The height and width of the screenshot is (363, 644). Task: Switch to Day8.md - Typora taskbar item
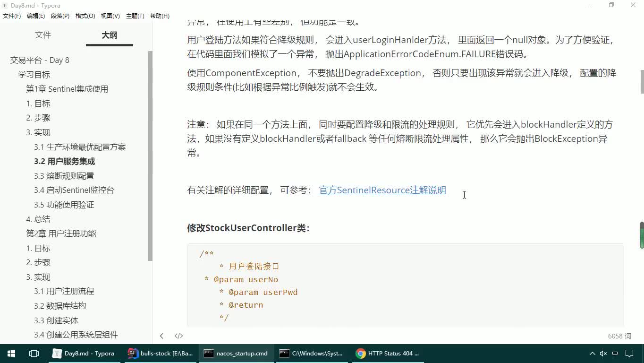(84, 354)
